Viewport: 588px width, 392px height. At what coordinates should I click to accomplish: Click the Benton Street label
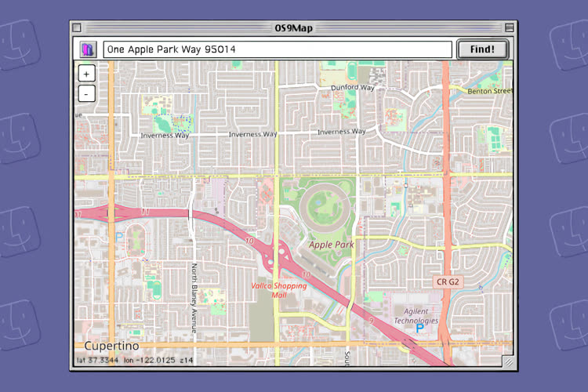pos(490,91)
